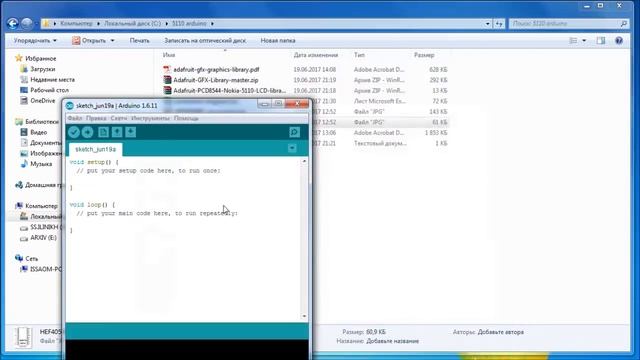Click inside the void setup code line
This screenshot has width=640, height=360.
[x=94, y=162]
